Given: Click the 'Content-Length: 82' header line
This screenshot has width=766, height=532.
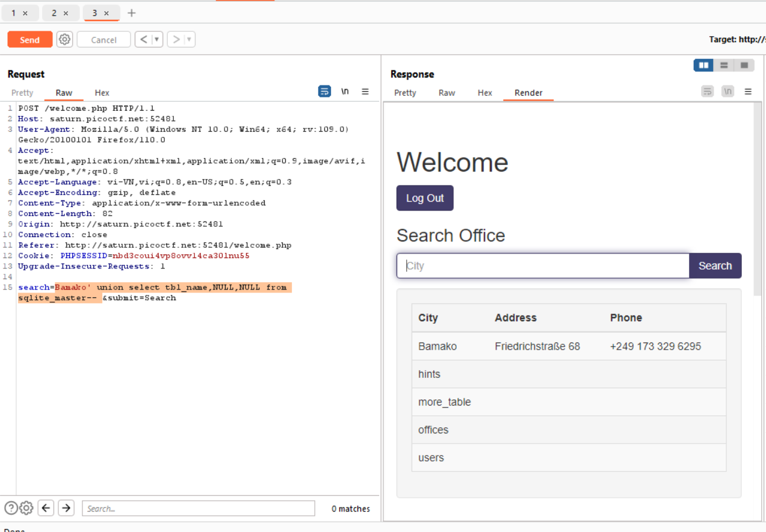Looking at the screenshot, I should tap(65, 214).
